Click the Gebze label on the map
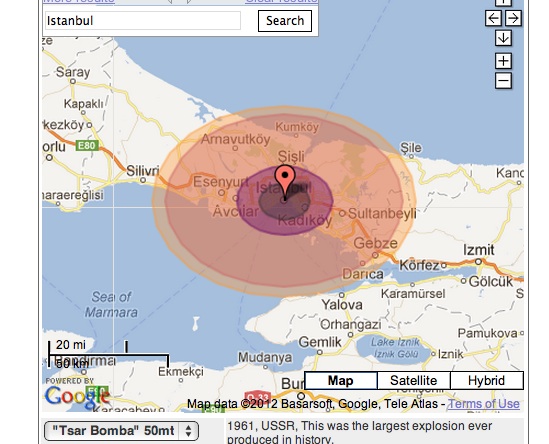 pos(375,243)
